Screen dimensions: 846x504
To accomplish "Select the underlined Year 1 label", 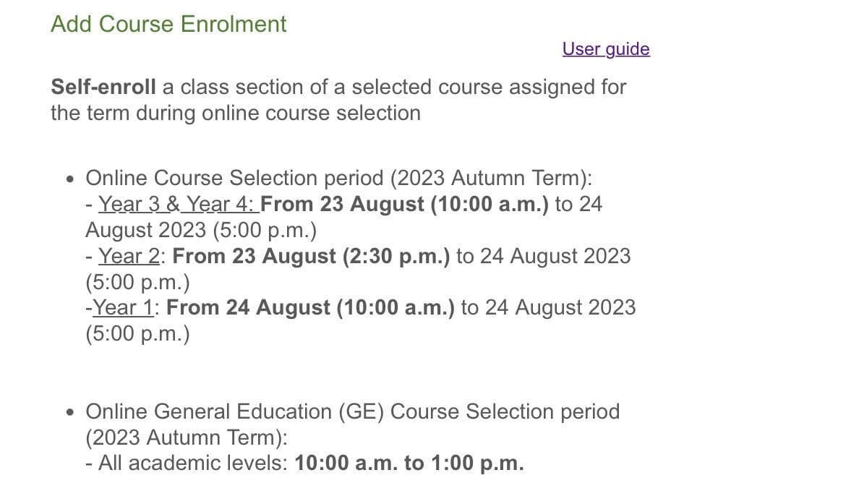I will pos(124,308).
